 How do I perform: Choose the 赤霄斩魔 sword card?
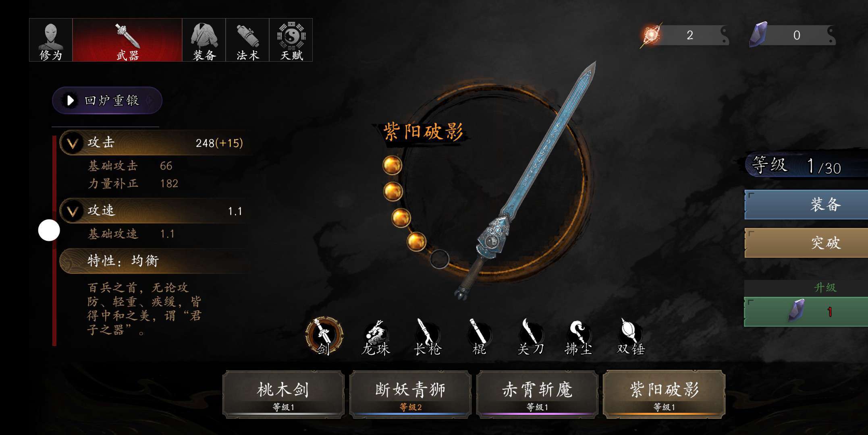(x=537, y=394)
